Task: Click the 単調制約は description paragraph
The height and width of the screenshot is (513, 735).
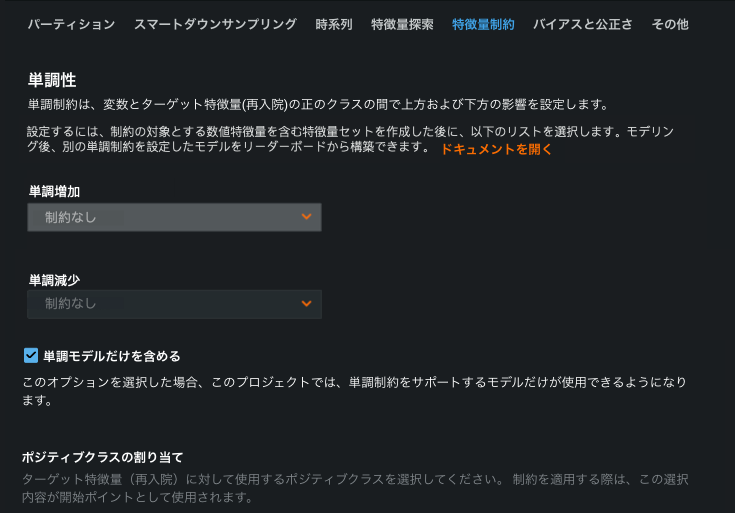Action: pos(317,104)
